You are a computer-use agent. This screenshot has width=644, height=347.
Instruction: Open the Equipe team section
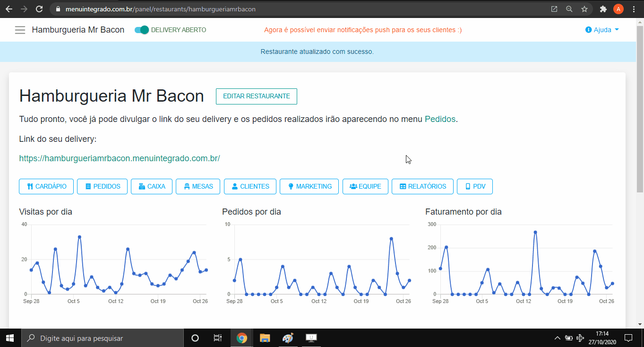(x=365, y=186)
